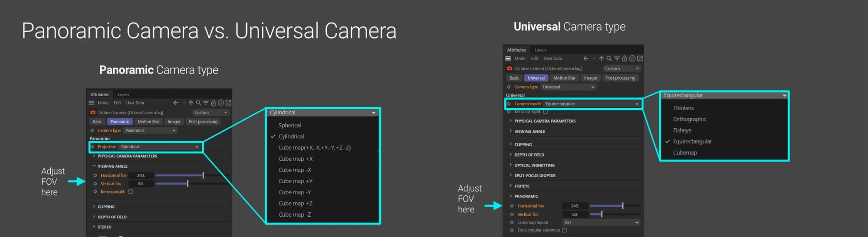The width and height of the screenshot is (868, 237).
Task: Open hamburger menu in Panoramic attributes panel
Action: 92,103
